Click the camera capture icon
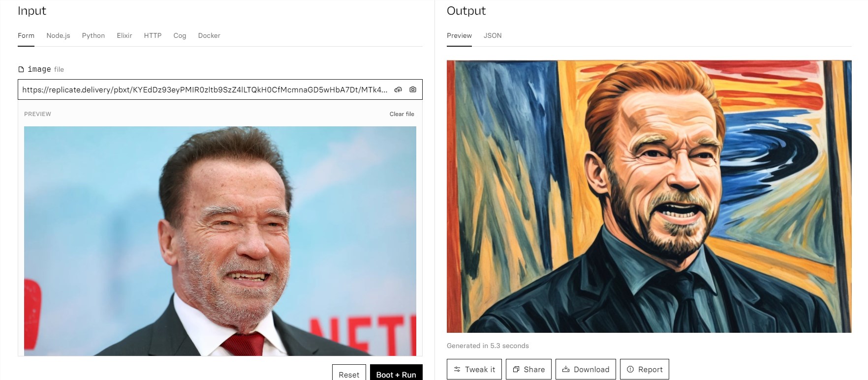Screen dimensions: 868x380 [413, 89]
